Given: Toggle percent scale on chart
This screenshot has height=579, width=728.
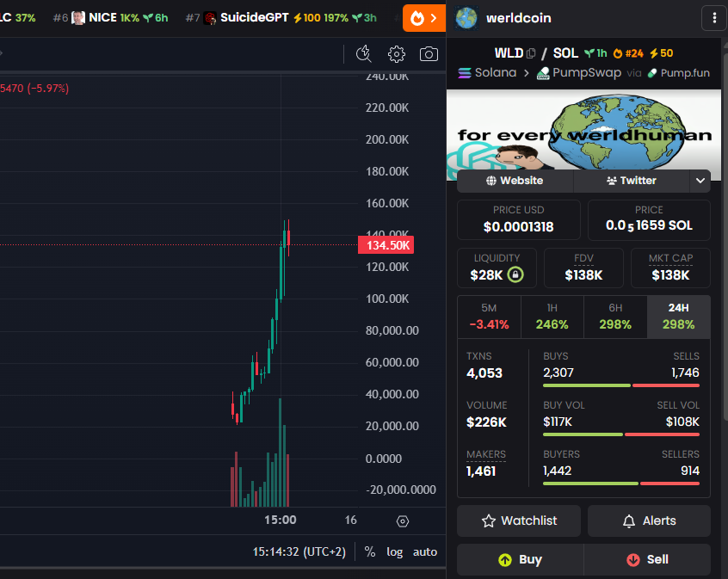Looking at the screenshot, I should coord(369,551).
